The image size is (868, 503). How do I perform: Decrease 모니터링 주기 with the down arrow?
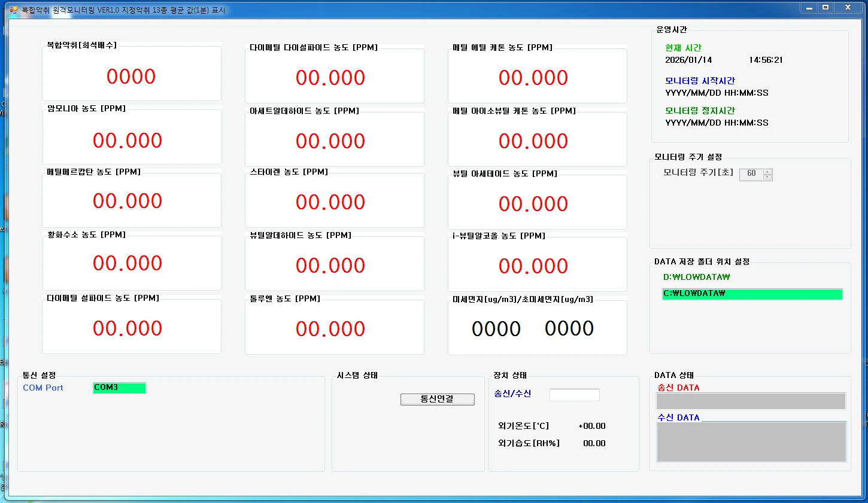(x=767, y=177)
